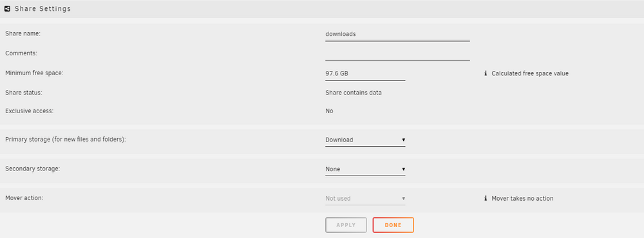Click the orange DONE button

click(x=393, y=225)
